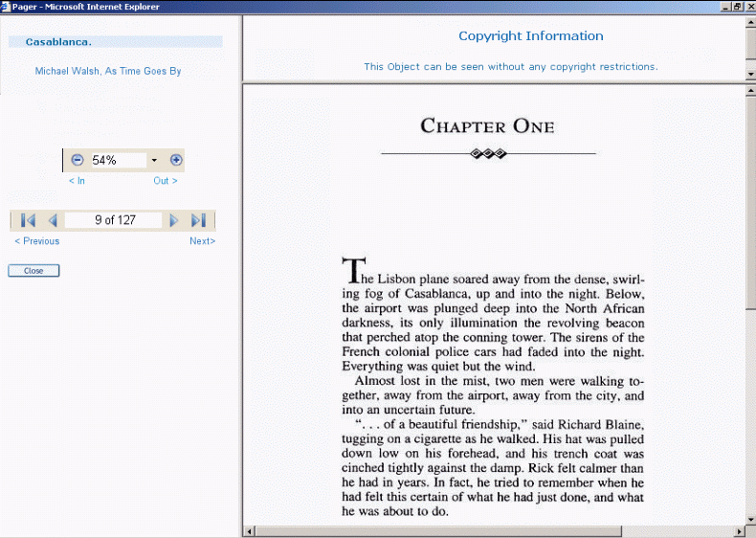Click the '9 of 127' page field
Screen dimensions: 756x538
pyautogui.click(x=115, y=220)
